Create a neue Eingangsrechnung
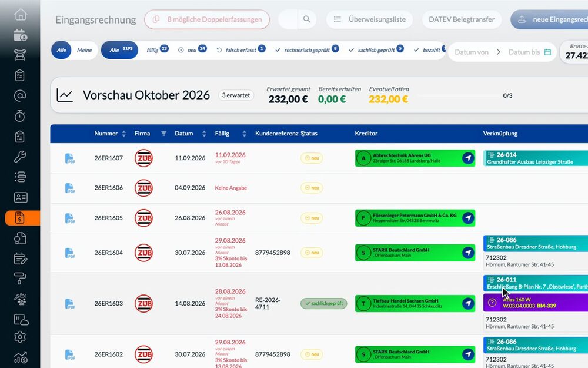This screenshot has width=588, height=368. [549, 19]
